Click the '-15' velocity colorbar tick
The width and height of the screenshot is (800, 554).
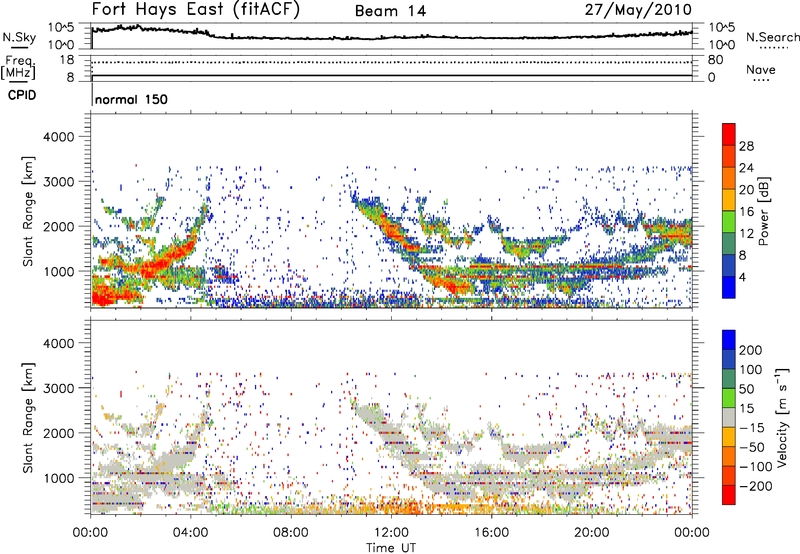752,428
